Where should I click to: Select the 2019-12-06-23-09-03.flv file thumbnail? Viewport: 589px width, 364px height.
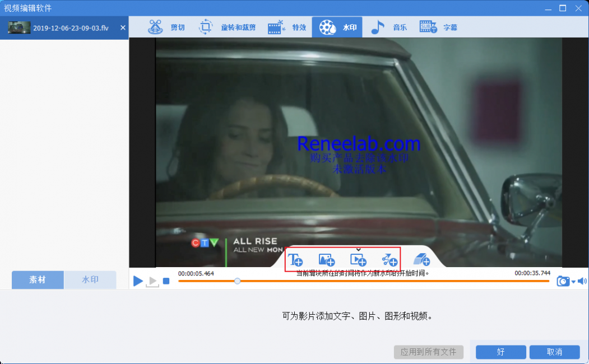tap(19, 28)
